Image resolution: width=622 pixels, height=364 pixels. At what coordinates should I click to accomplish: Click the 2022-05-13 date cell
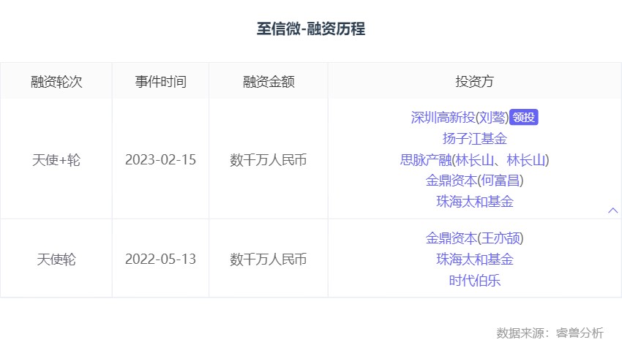pos(160,259)
